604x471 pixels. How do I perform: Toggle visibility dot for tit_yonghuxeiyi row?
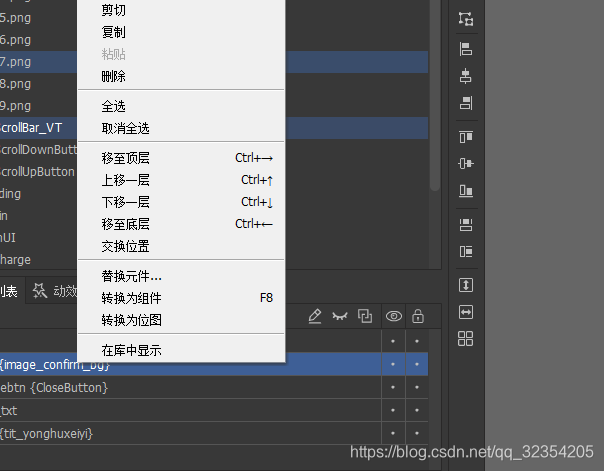click(x=393, y=433)
